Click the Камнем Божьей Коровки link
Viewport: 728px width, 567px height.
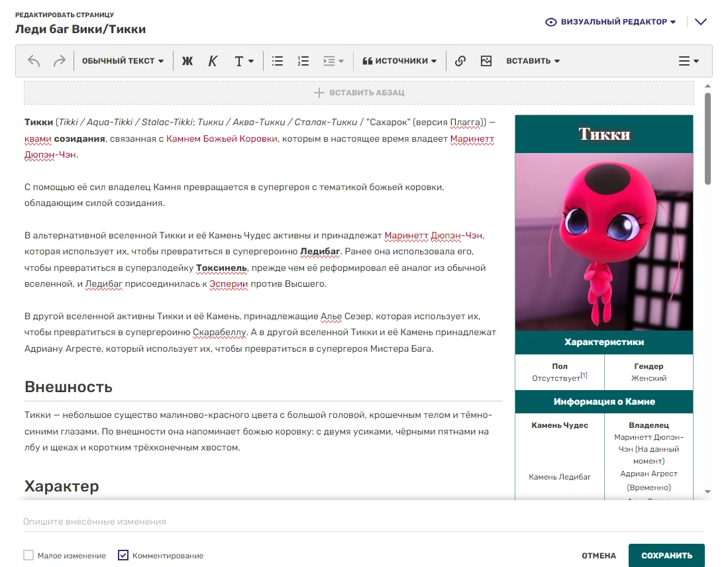point(222,139)
